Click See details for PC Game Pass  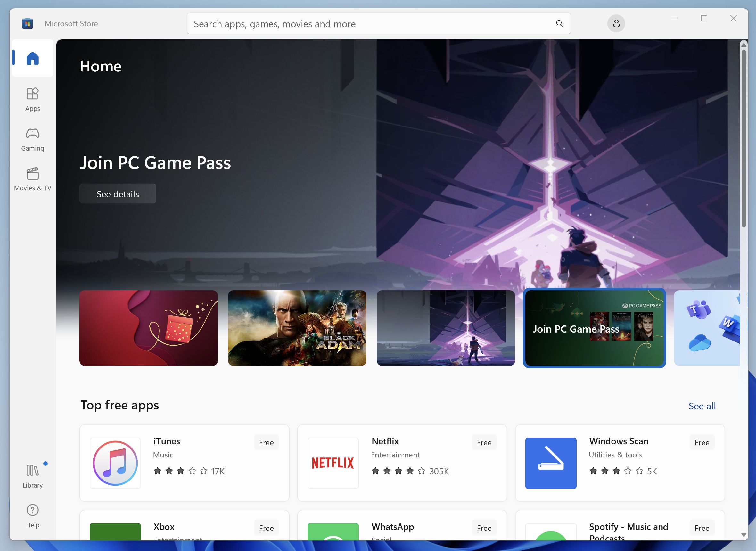[118, 193]
